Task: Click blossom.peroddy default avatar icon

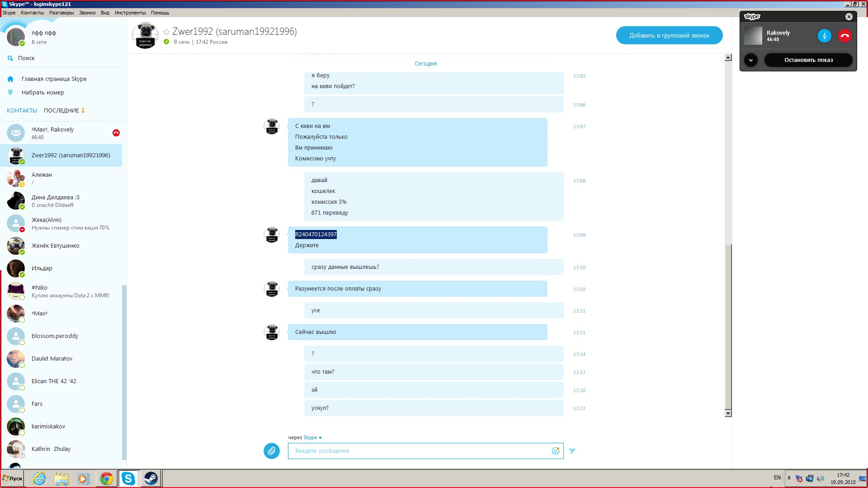Action: pyautogui.click(x=16, y=336)
